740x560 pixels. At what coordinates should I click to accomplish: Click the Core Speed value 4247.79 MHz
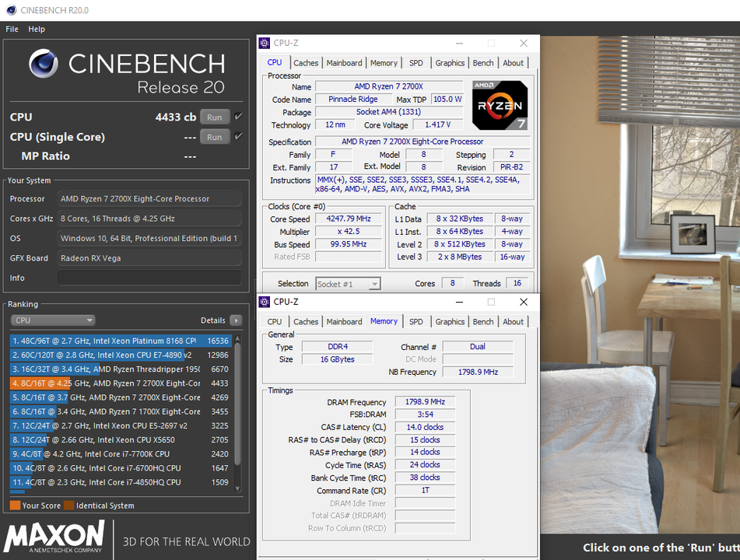coord(349,219)
